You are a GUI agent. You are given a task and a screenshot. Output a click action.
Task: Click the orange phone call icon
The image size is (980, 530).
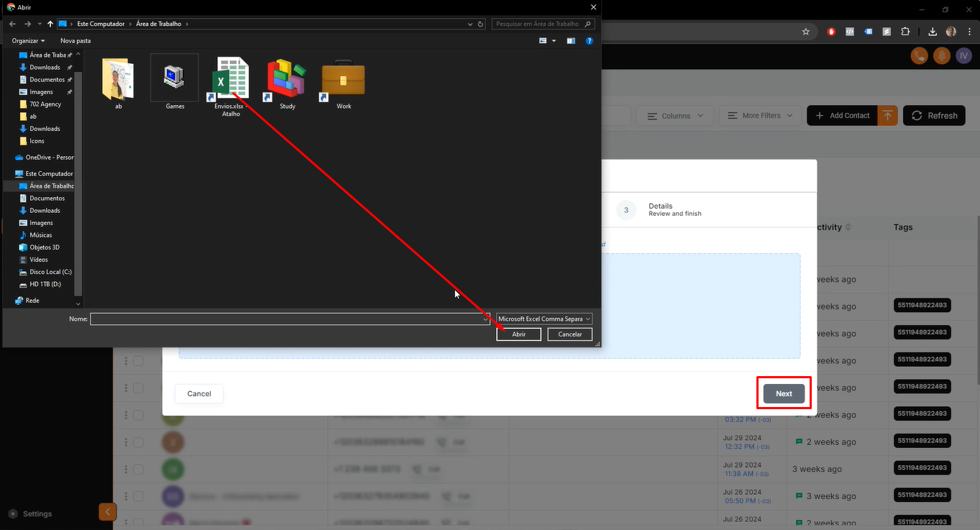(919, 56)
